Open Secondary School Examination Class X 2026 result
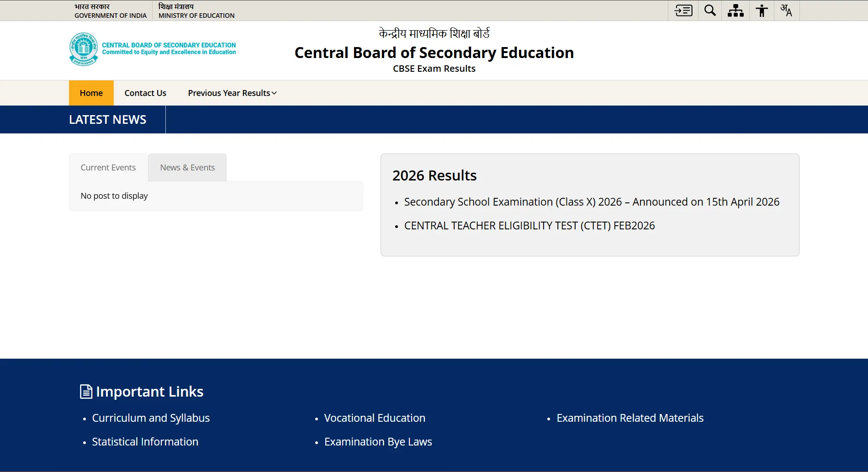The image size is (868, 472). pos(591,202)
